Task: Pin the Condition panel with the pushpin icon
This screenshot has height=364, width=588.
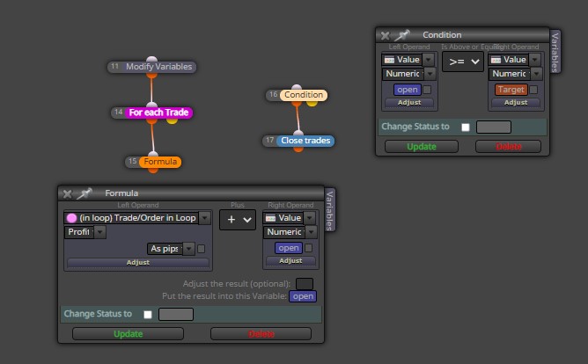Action: click(x=402, y=35)
